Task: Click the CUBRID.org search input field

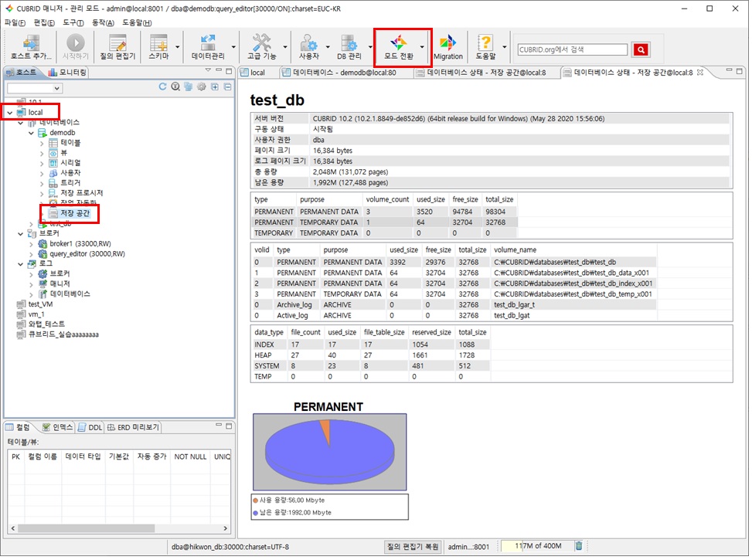Action: [x=572, y=49]
